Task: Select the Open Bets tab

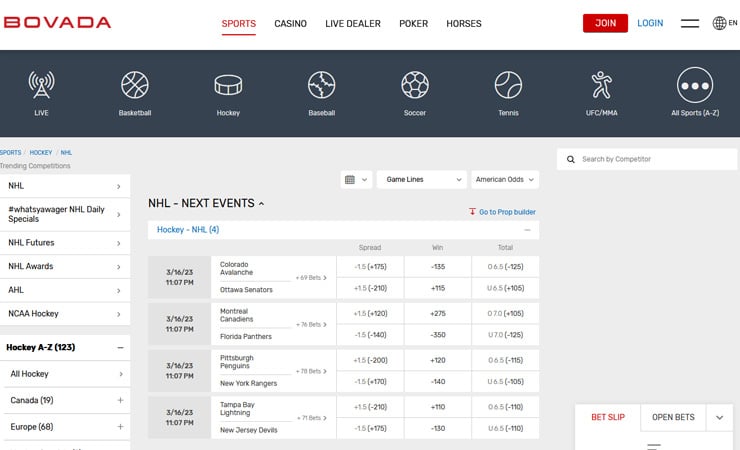Action: [x=673, y=417]
